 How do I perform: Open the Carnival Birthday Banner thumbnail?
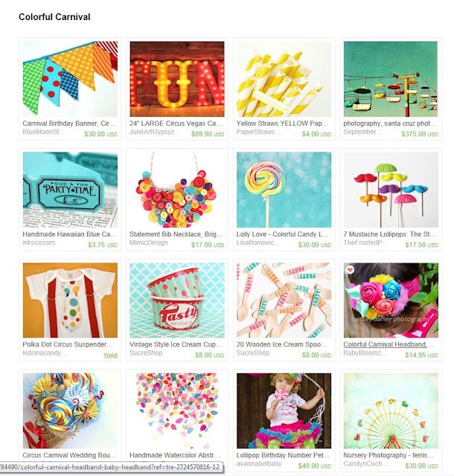click(70, 79)
